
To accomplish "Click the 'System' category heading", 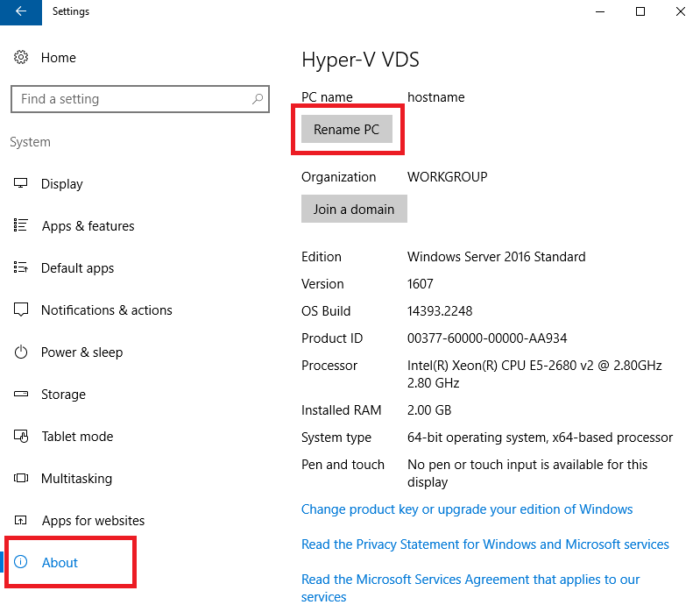I will (x=31, y=142).
